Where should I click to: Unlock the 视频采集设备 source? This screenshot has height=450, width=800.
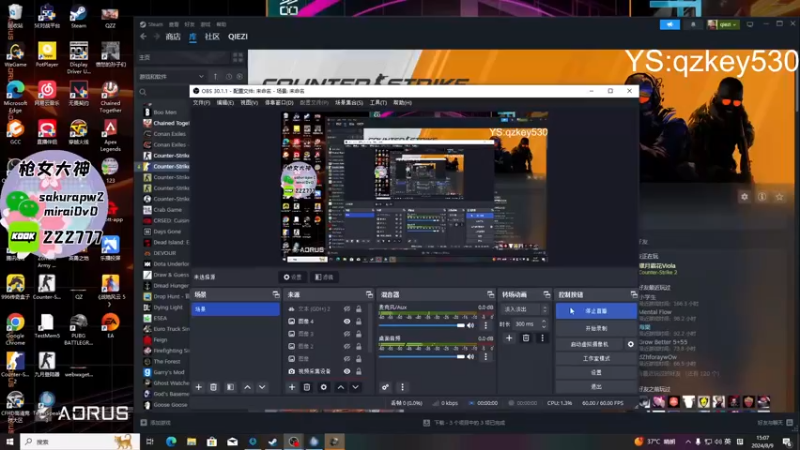pos(359,371)
